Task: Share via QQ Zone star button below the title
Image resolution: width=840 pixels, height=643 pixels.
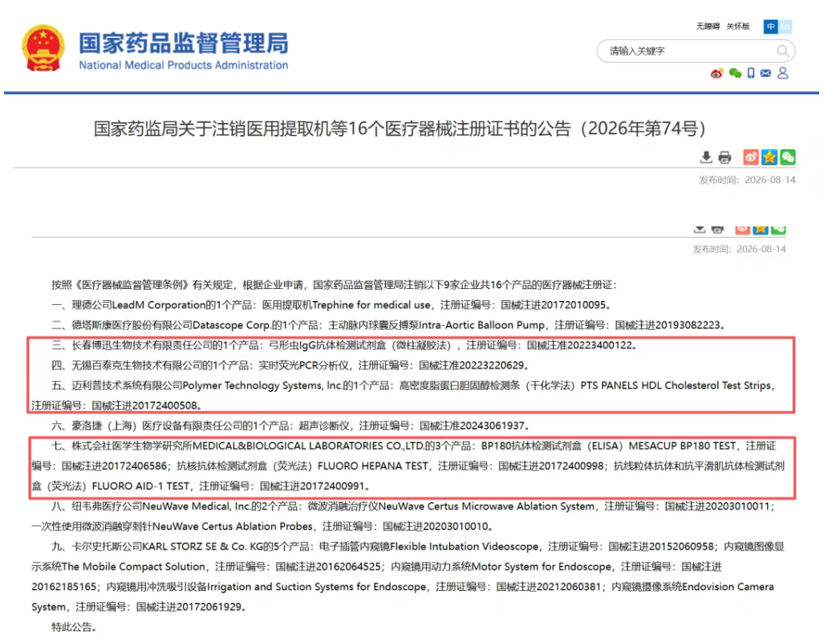Action: [x=769, y=157]
